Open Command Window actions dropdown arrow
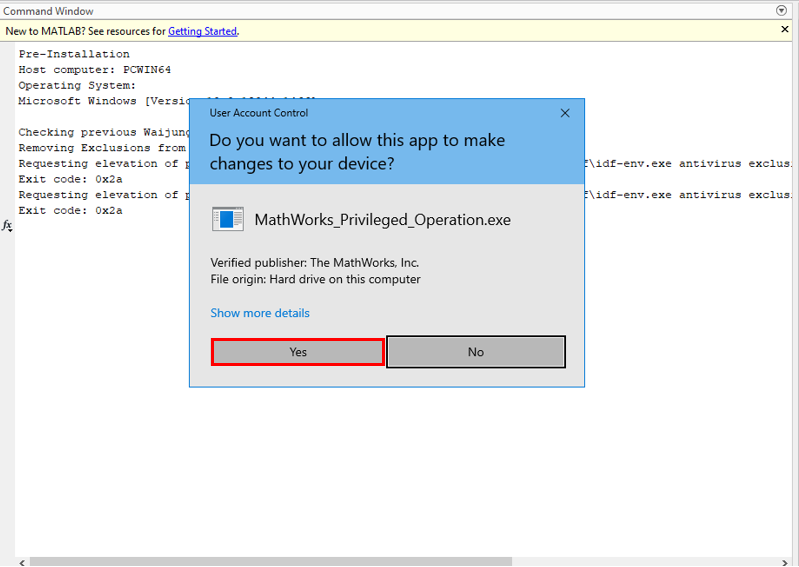Screen dimensions: 799x567 (781, 11)
